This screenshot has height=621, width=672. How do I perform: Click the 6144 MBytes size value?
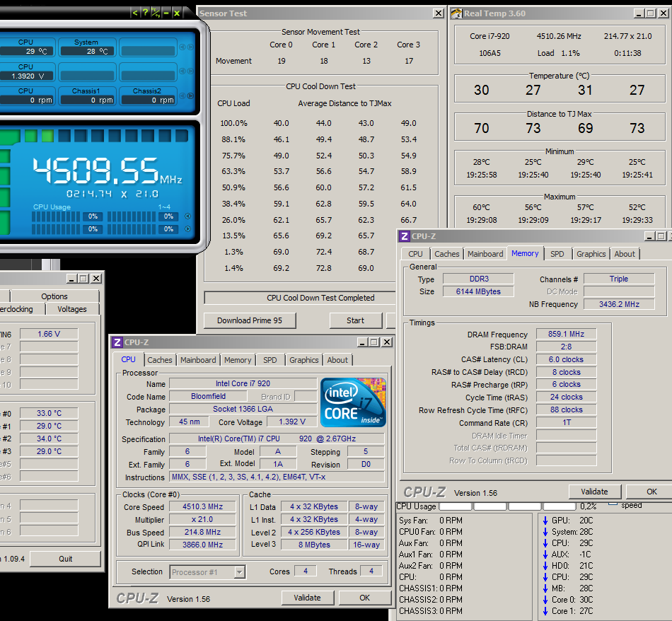[x=478, y=292]
